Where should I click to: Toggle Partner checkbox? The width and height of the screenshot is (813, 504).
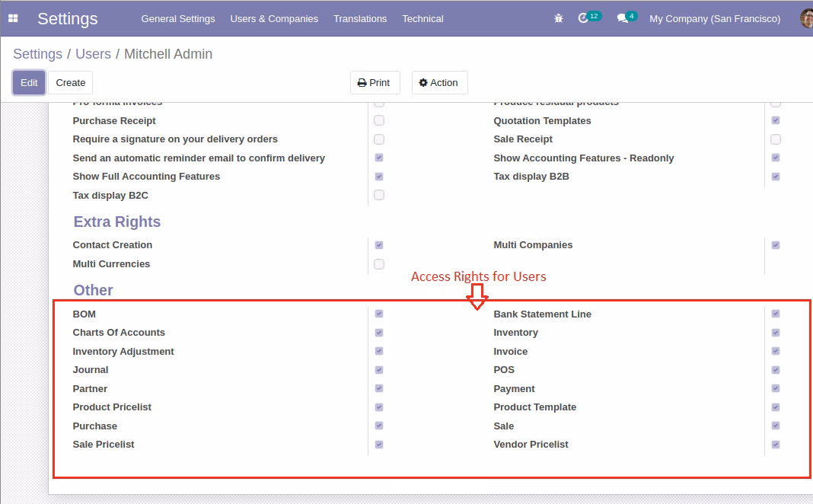(x=379, y=388)
